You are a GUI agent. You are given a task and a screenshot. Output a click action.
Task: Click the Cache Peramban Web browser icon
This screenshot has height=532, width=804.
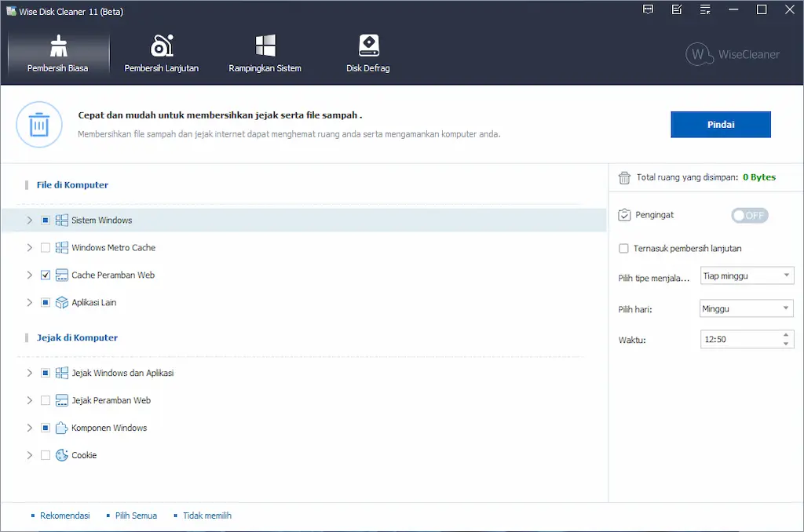61,275
